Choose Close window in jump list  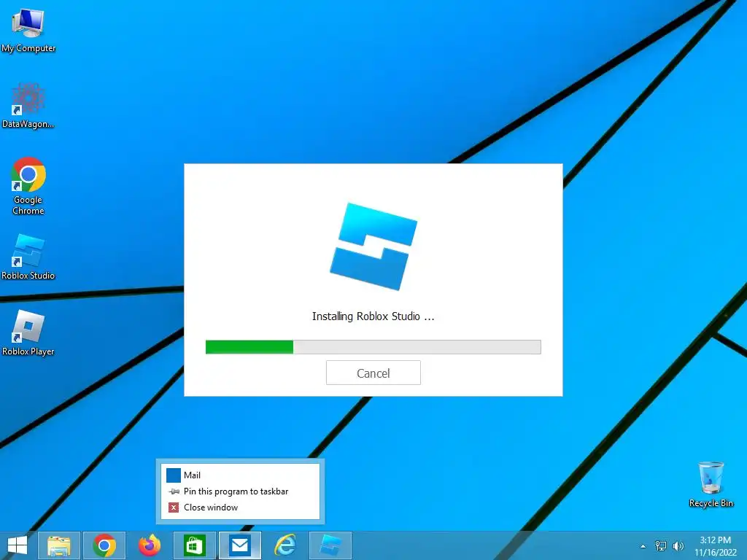pos(240,507)
